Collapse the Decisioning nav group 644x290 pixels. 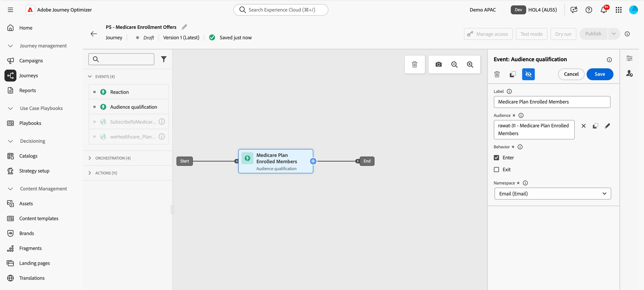coord(10,141)
